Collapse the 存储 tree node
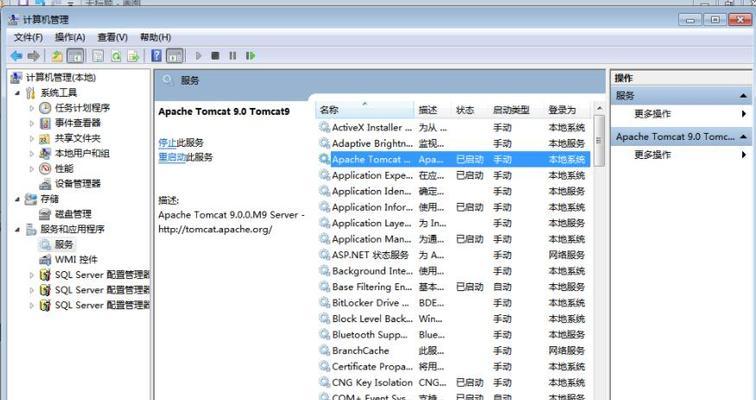The height and width of the screenshot is (400, 756). pyautogui.click(x=17, y=199)
